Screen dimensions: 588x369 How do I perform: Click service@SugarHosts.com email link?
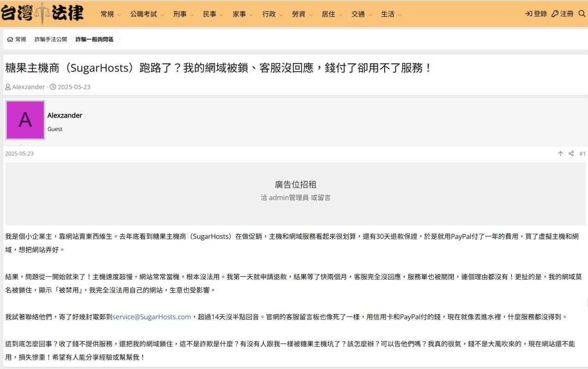point(152,317)
